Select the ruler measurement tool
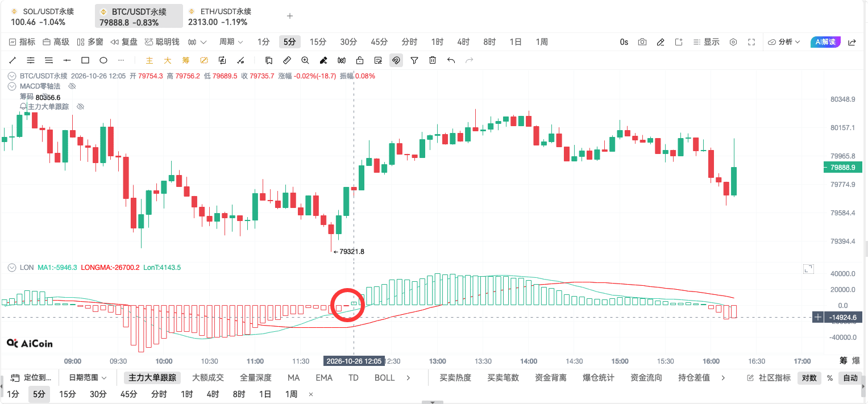Image resolution: width=868 pixels, height=404 pixels. (287, 60)
